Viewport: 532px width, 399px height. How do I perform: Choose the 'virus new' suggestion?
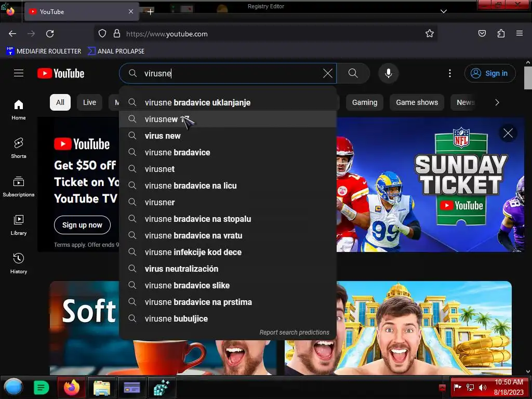click(228, 136)
